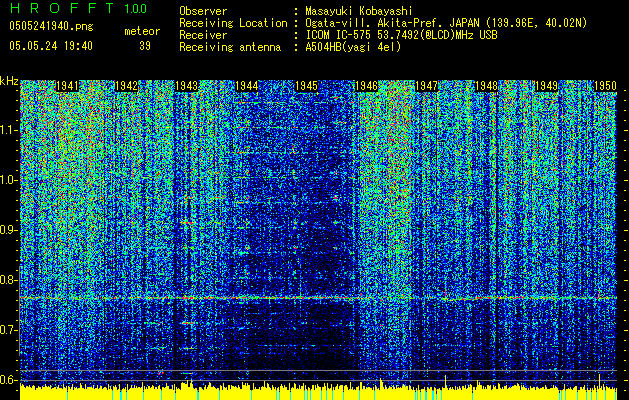This screenshot has width=629, height=400.
Task: Click the 1948 time marker label
Action: (x=486, y=86)
